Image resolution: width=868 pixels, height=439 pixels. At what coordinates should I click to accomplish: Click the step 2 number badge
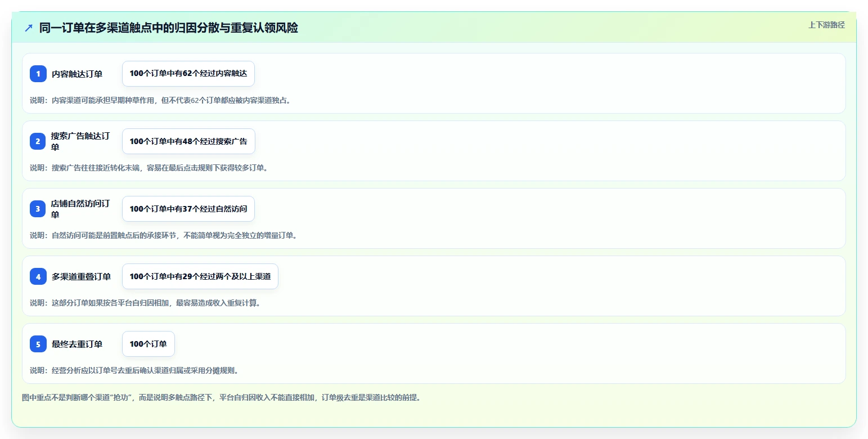point(38,141)
